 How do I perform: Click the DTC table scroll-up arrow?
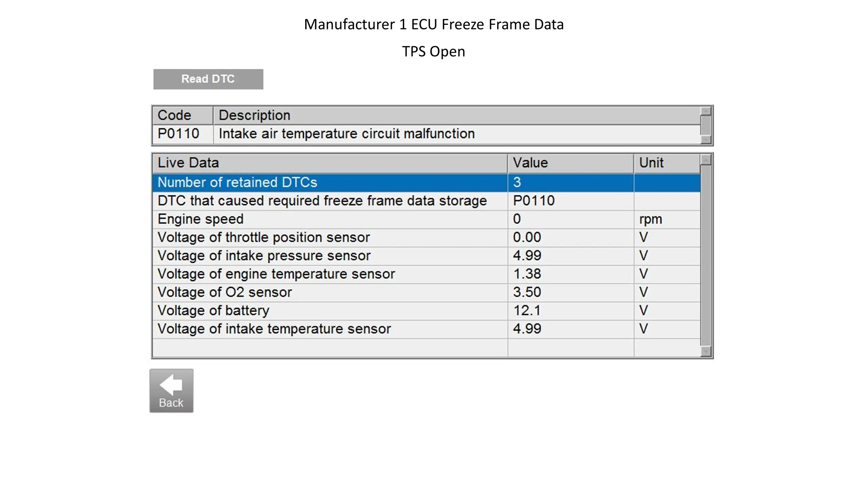click(706, 111)
